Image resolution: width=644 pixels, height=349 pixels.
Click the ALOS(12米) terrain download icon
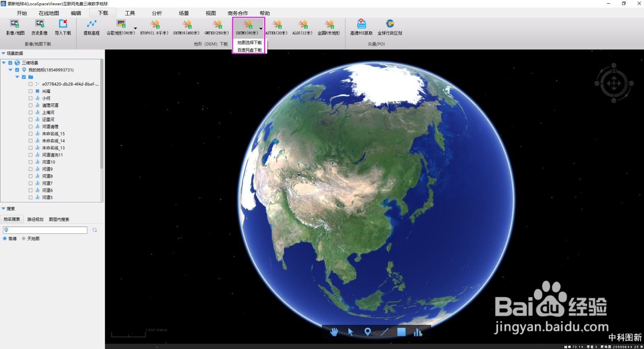(302, 24)
